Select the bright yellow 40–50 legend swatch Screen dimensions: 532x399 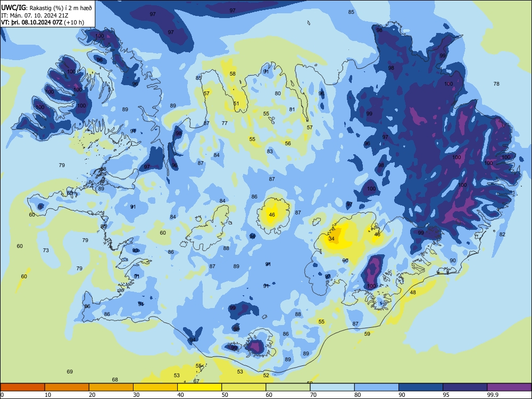click(x=199, y=387)
